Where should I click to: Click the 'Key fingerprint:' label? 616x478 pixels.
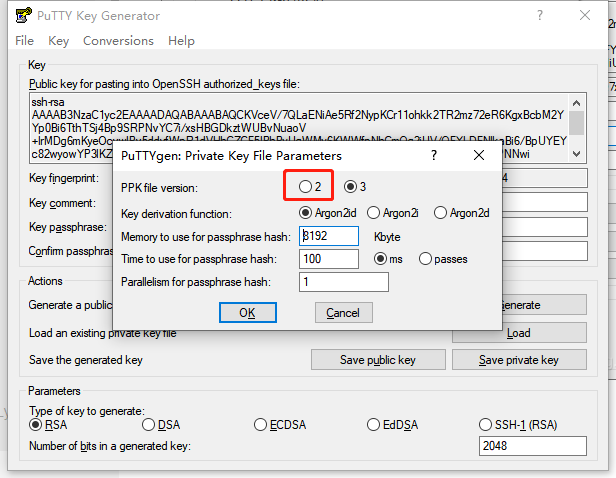pos(64,178)
